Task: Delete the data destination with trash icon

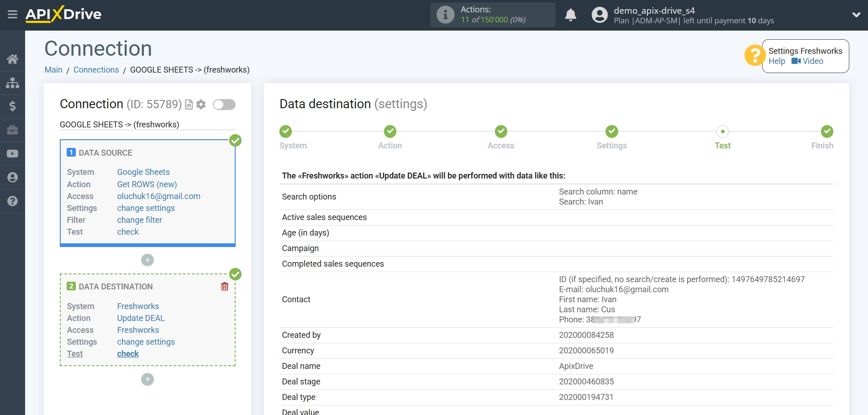Action: tap(225, 286)
